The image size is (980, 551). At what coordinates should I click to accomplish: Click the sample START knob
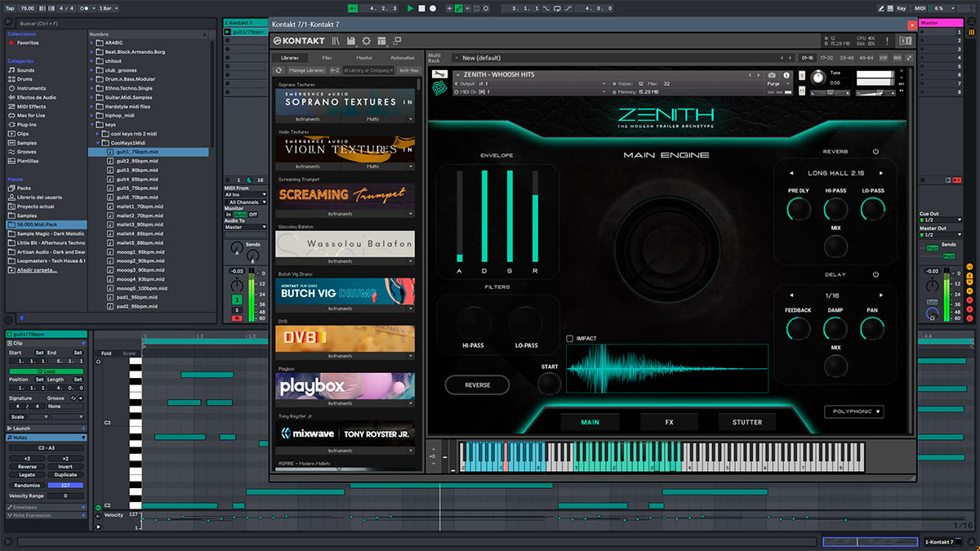pyautogui.click(x=550, y=384)
